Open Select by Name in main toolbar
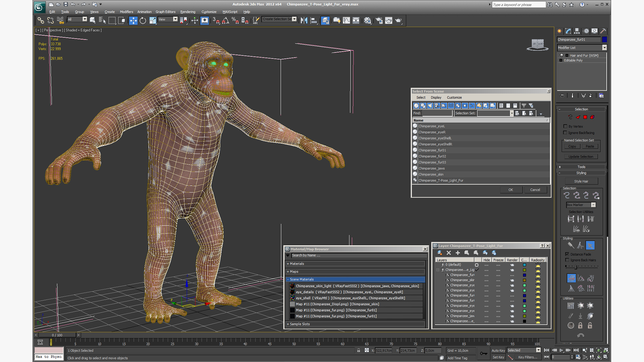The image size is (644, 362). (102, 21)
